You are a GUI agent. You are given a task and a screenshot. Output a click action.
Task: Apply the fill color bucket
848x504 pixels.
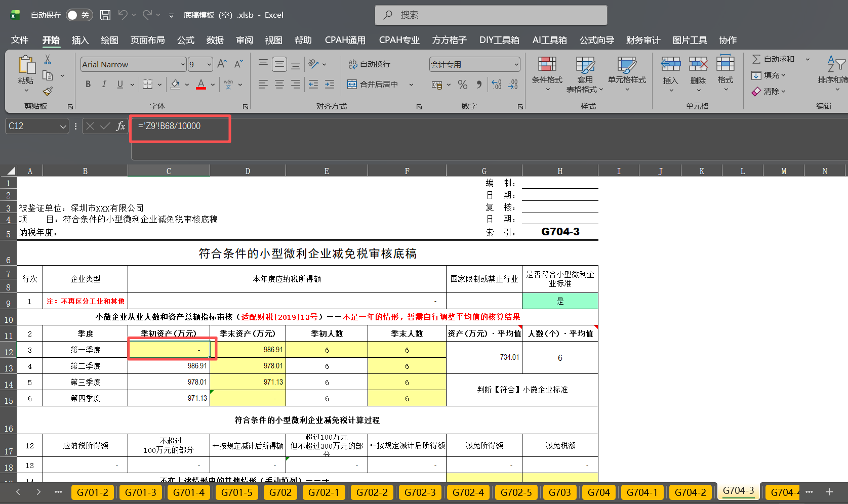(175, 84)
